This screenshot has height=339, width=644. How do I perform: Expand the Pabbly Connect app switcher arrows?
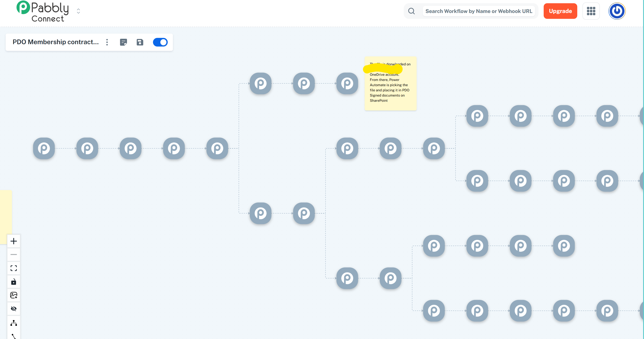click(78, 11)
